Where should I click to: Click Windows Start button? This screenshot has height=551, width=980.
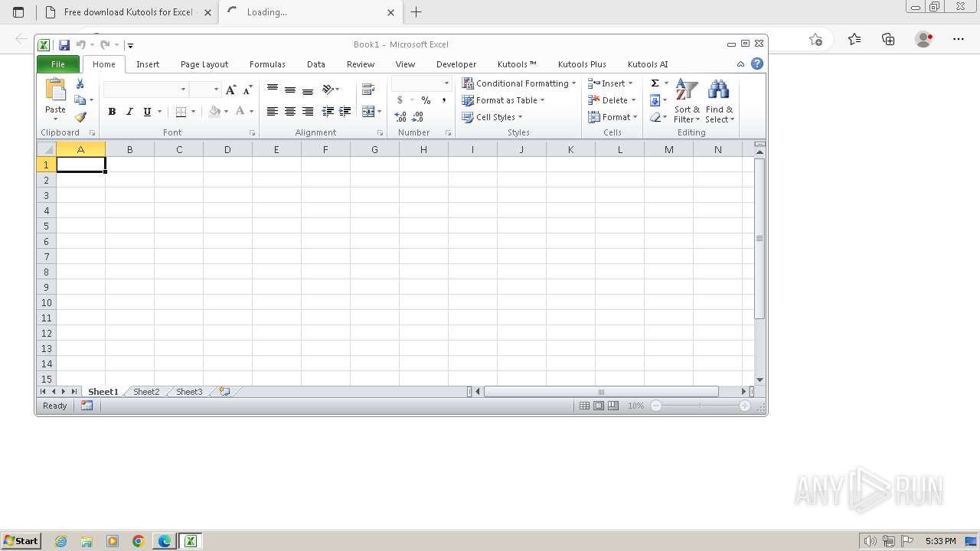click(x=21, y=540)
